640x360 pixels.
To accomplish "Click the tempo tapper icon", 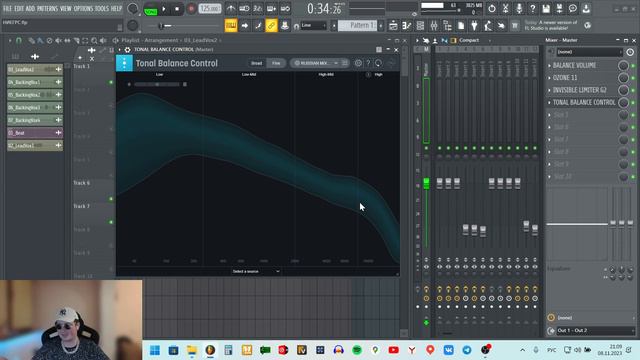I will tap(488, 26).
